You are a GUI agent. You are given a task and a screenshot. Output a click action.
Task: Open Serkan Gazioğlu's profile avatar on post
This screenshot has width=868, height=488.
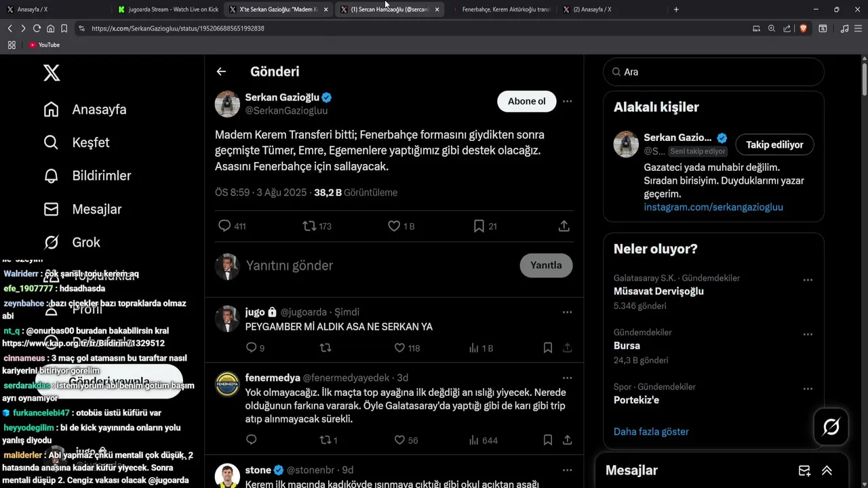228,104
